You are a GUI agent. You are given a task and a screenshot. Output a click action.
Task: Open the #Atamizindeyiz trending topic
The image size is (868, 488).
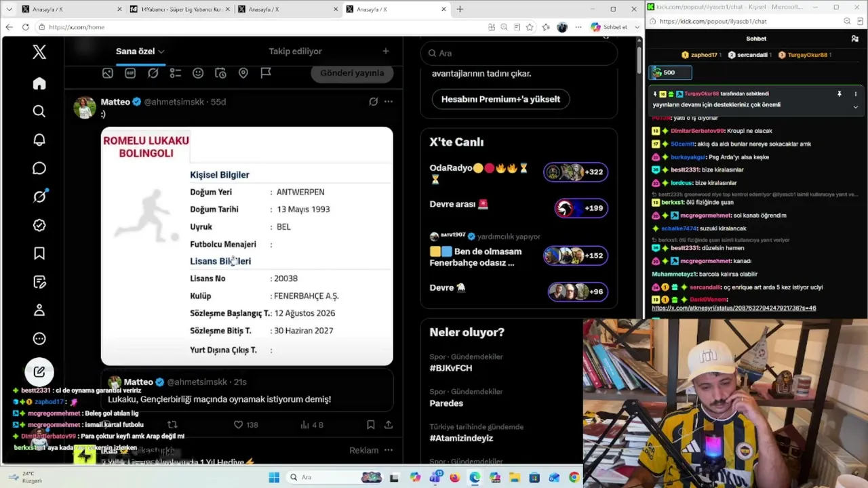pyautogui.click(x=461, y=439)
